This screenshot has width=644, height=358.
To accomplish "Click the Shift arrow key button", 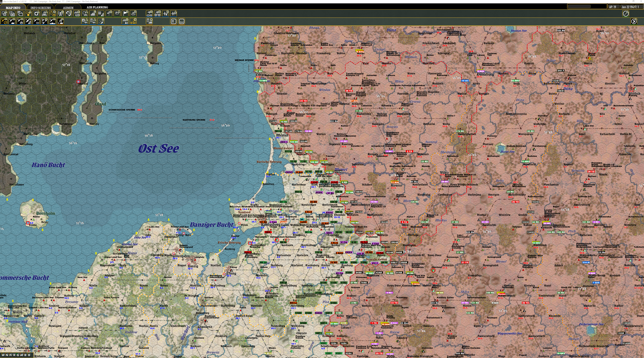I will pyautogui.click(x=173, y=22).
